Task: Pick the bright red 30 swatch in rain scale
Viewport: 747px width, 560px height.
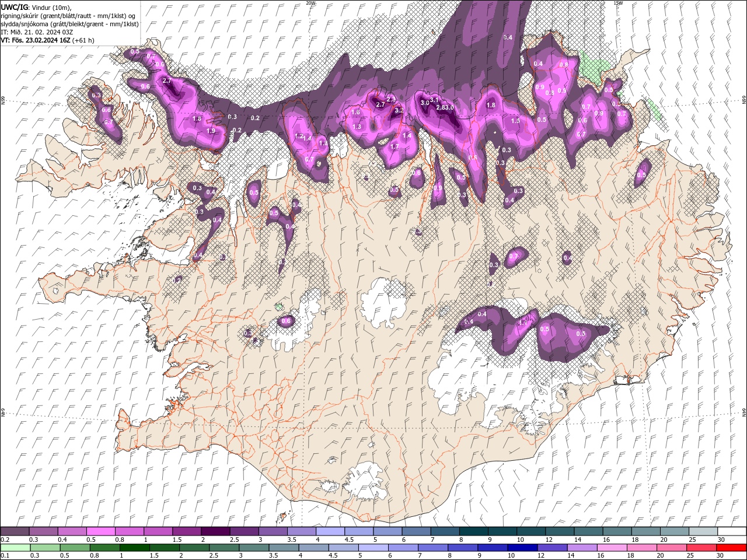Action: pyautogui.click(x=731, y=548)
